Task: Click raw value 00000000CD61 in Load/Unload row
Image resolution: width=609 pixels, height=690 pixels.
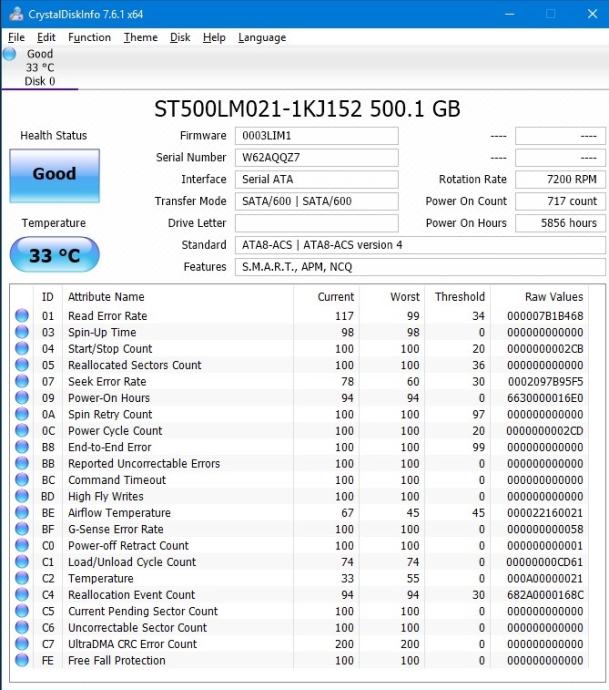Action: (x=545, y=562)
